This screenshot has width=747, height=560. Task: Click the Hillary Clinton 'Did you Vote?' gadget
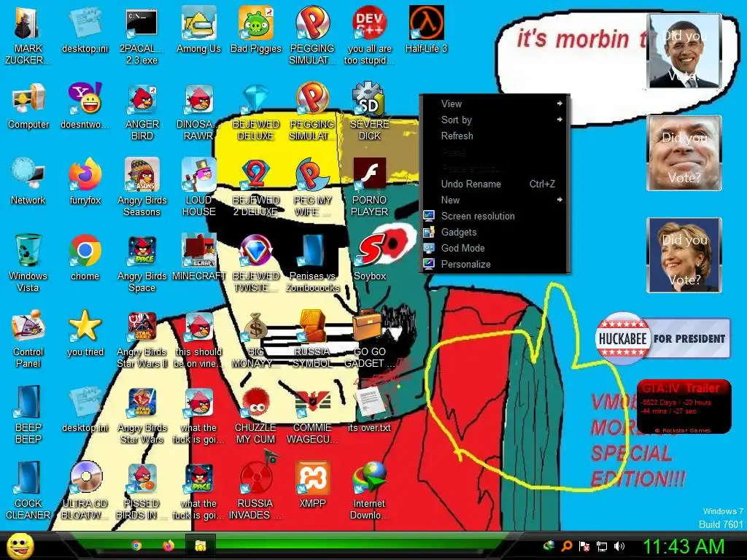(684, 254)
